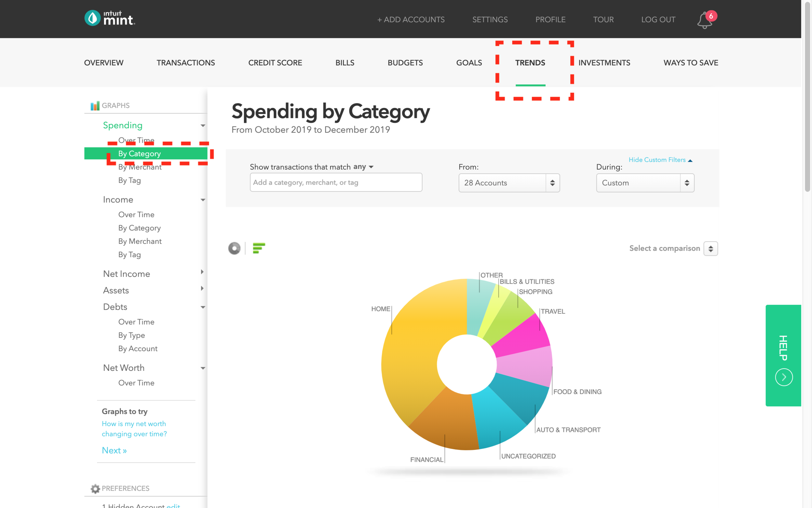Viewport: 812px width, 508px height.
Task: Select Spending By Tag
Action: click(x=129, y=180)
